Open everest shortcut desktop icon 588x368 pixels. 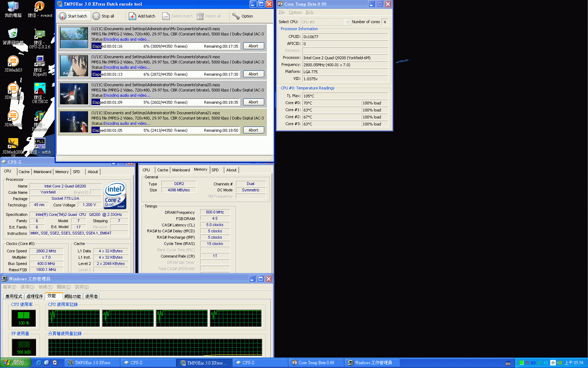tap(40, 9)
